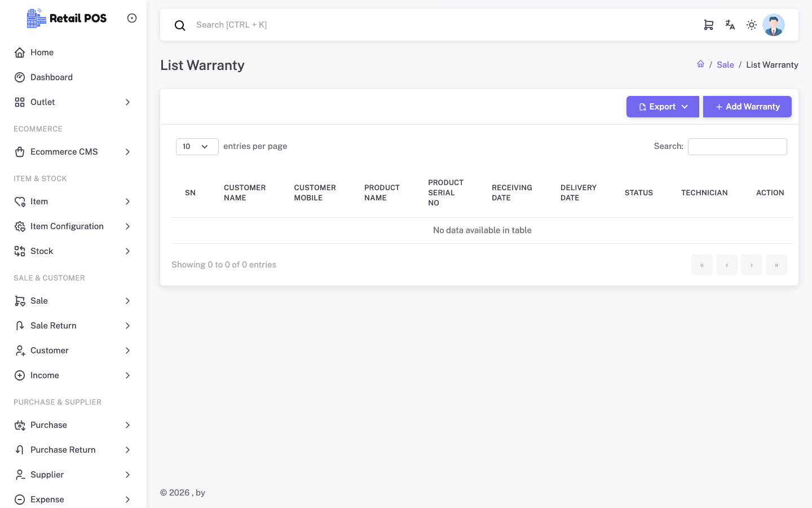Expand the Sale sidebar menu
Screen dimensions: 812x508
point(73,301)
